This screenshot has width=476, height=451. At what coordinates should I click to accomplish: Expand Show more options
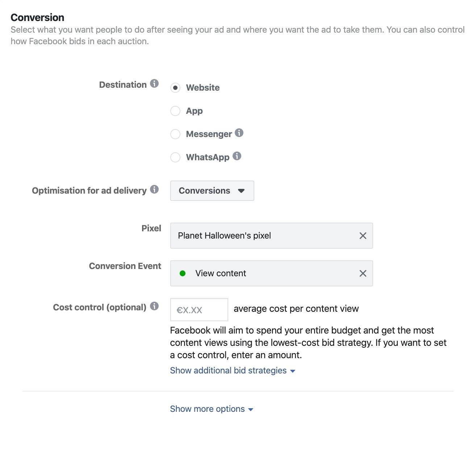pyautogui.click(x=212, y=409)
